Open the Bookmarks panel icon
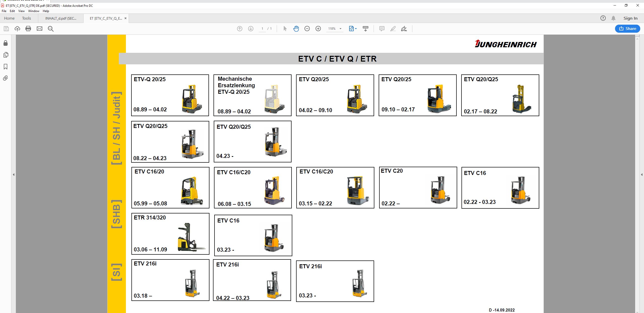 coord(6,67)
